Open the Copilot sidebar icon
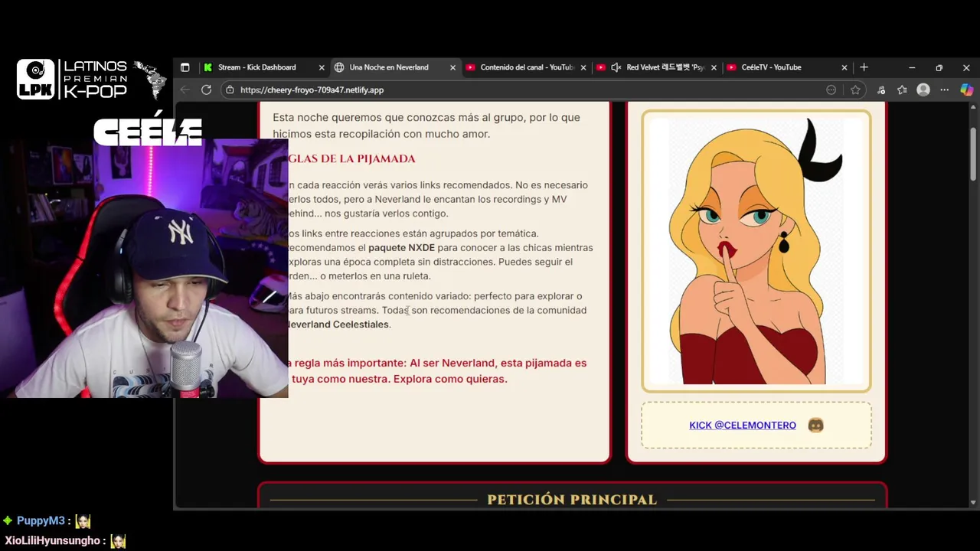 click(x=966, y=90)
